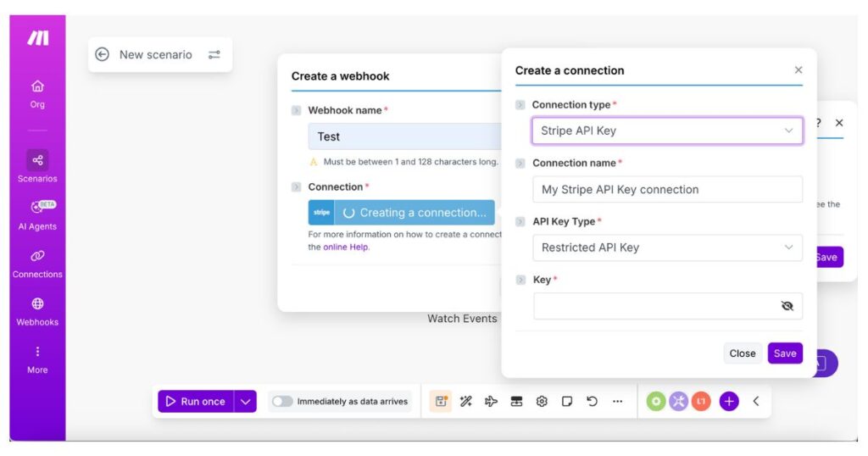Click the orange tools circle icon
868x456 pixels.
701,401
